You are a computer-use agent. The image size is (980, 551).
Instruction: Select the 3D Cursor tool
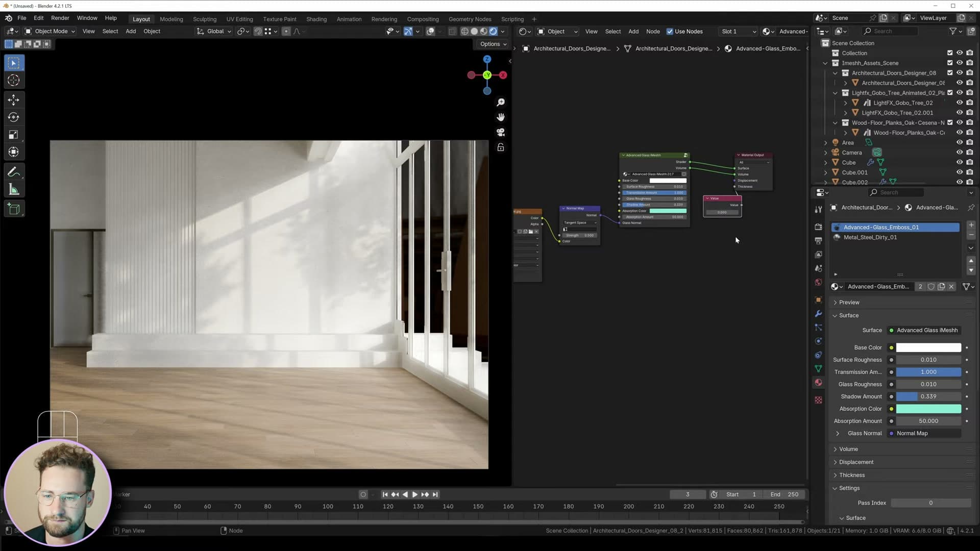tap(14, 80)
